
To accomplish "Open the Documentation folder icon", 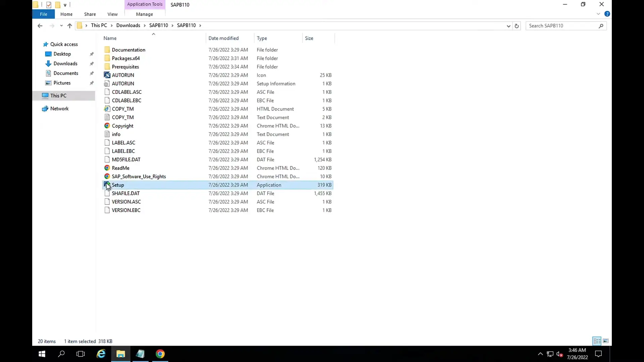I will coord(107,50).
